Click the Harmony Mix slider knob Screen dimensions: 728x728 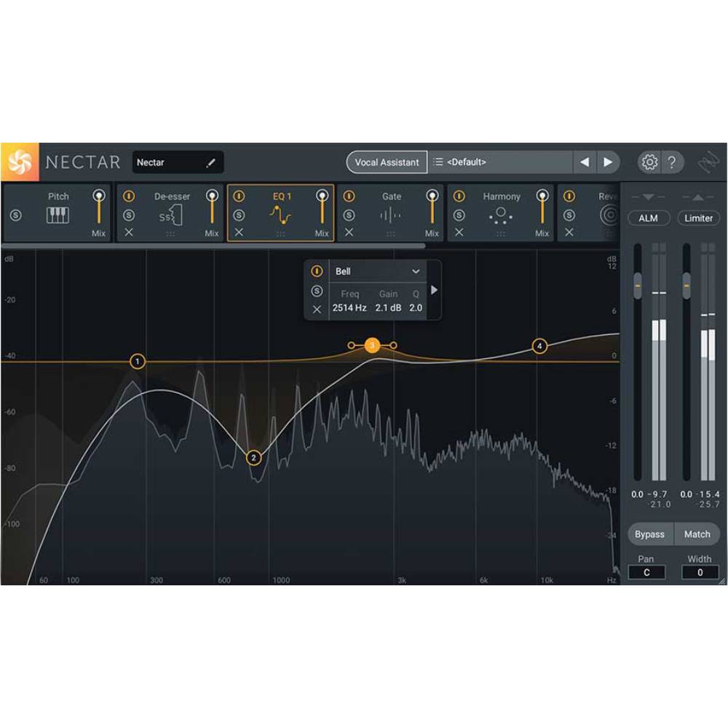click(542, 195)
